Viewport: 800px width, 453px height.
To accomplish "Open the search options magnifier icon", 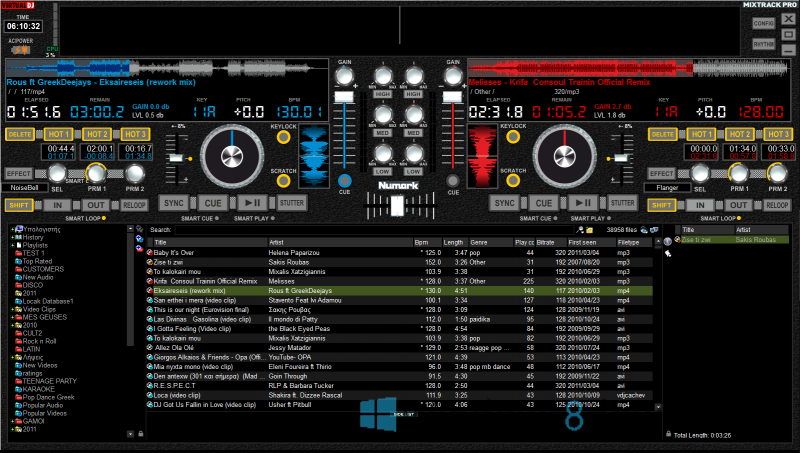I will click(580, 230).
